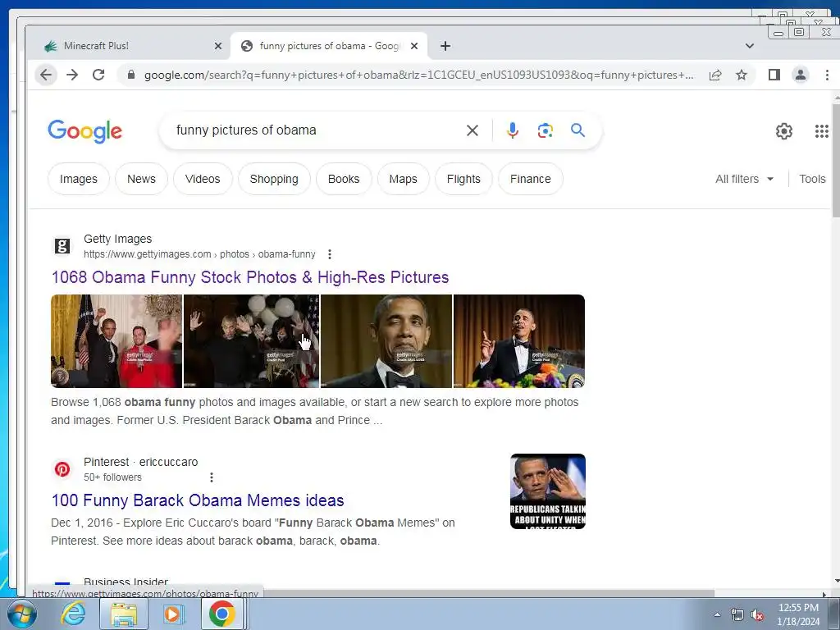Filter results by Flights
Image resolution: width=840 pixels, height=630 pixels.
pyautogui.click(x=463, y=179)
